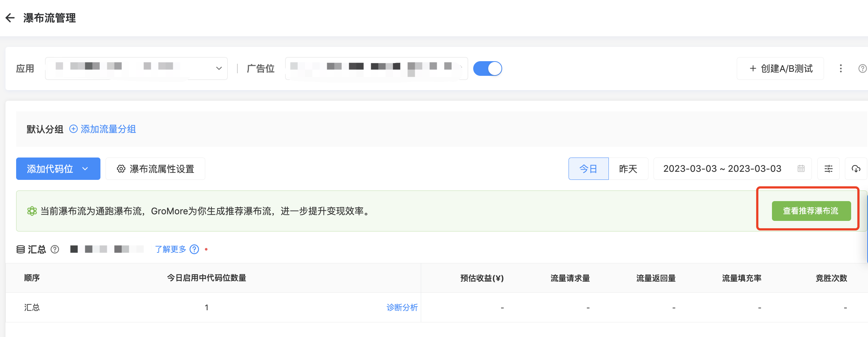The image size is (868, 337).
Task: Click the cloud download export icon
Action: 856,168
